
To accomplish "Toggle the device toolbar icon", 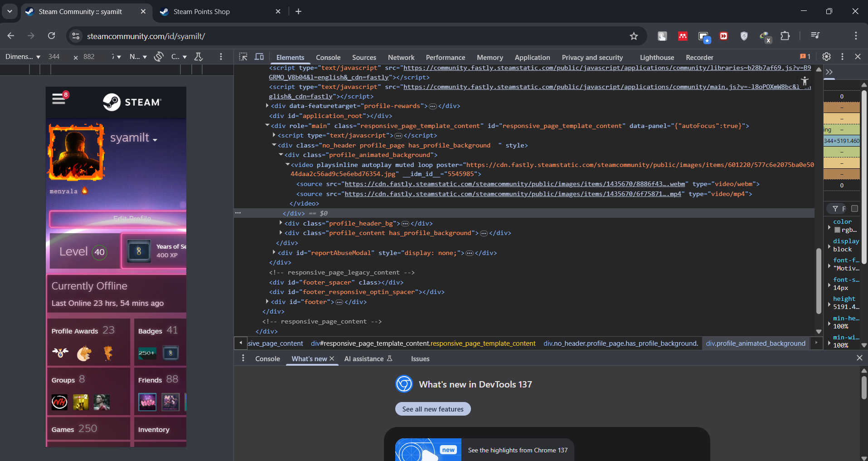I will coord(259,57).
